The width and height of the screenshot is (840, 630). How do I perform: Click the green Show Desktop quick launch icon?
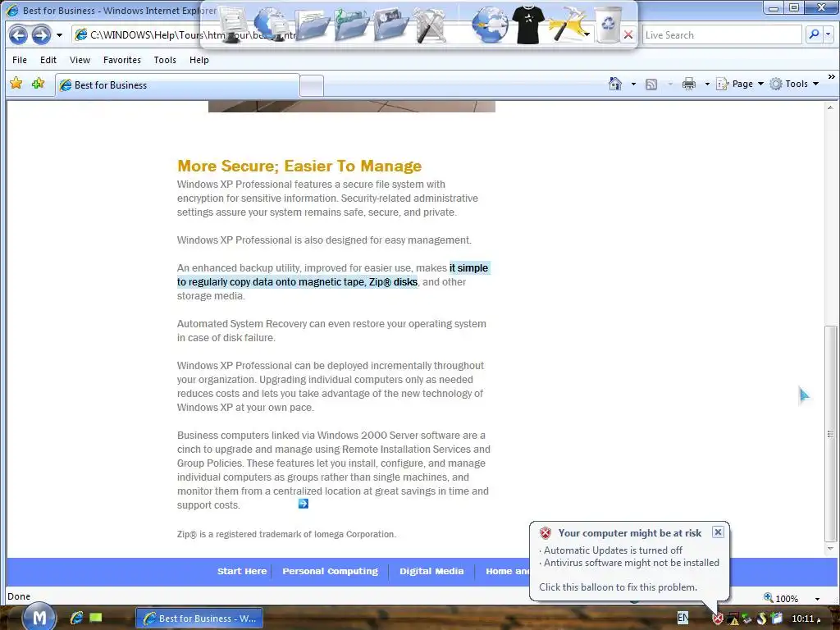coord(96,618)
